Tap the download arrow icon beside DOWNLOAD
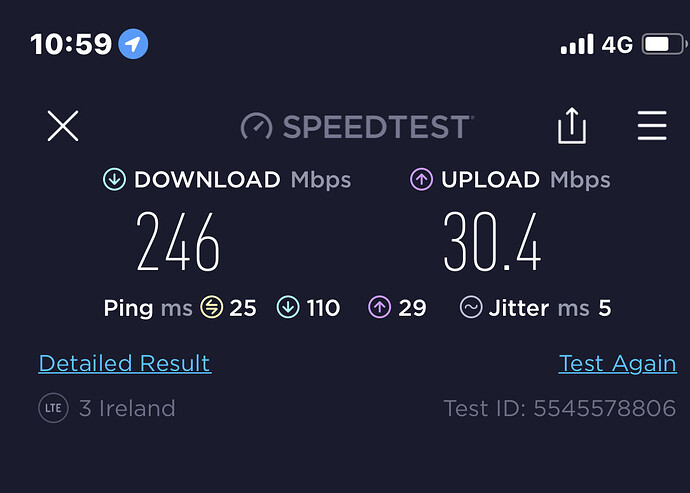 pyautogui.click(x=114, y=180)
